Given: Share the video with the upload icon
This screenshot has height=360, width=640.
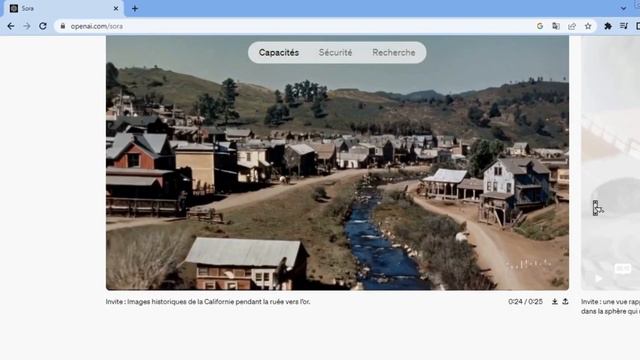Looking at the screenshot, I should [565, 302].
